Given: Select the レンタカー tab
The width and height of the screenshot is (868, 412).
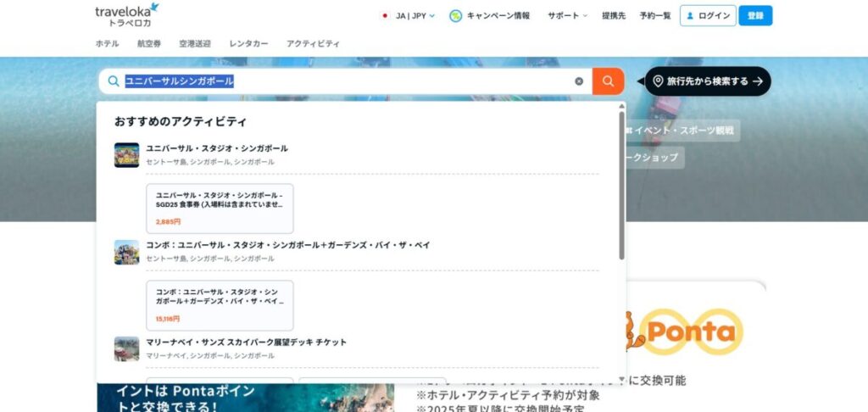Looking at the screenshot, I should point(248,44).
